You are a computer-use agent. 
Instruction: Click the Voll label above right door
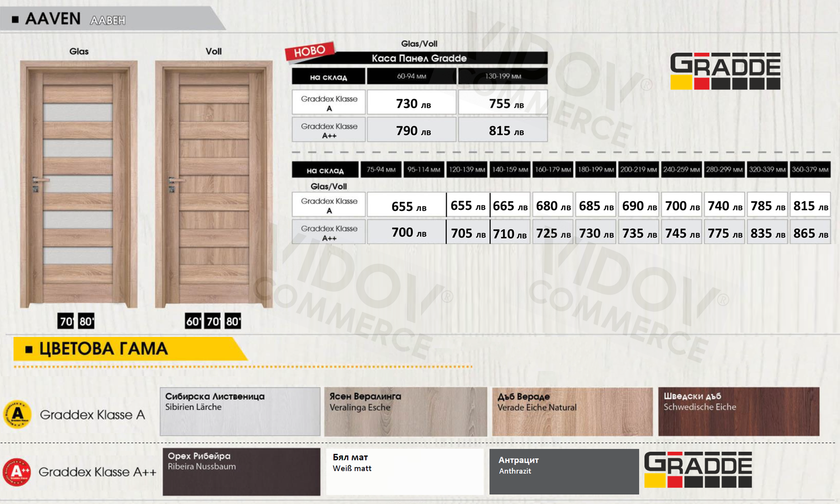click(213, 51)
